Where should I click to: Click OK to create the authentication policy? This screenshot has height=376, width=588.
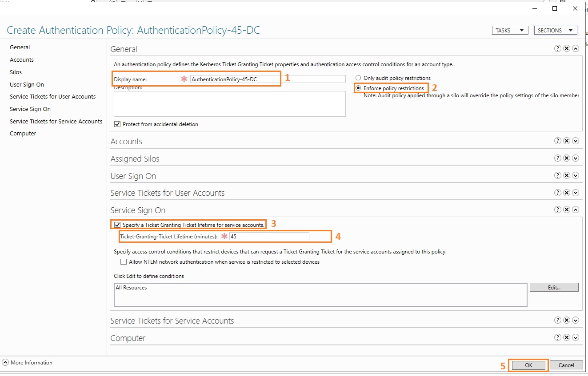tap(528, 365)
